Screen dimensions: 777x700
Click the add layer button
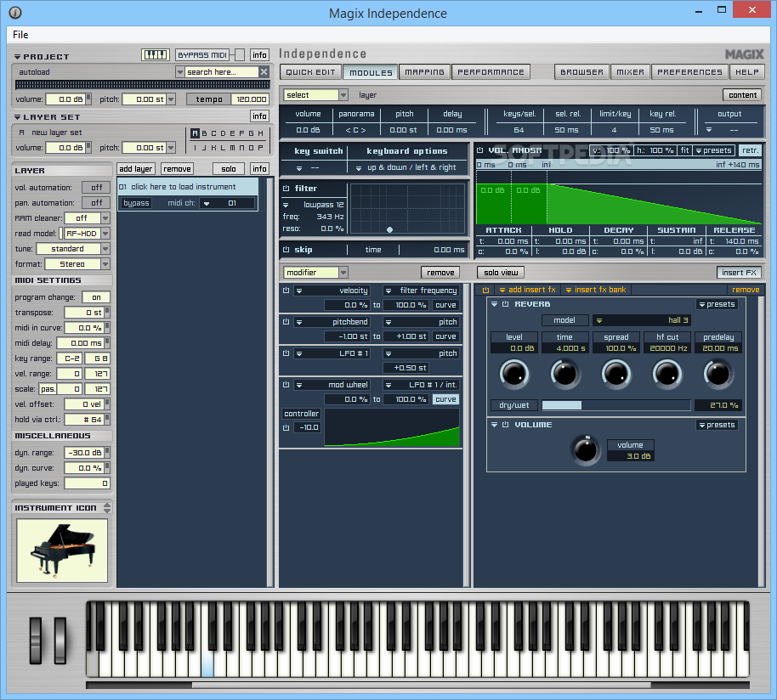136,169
